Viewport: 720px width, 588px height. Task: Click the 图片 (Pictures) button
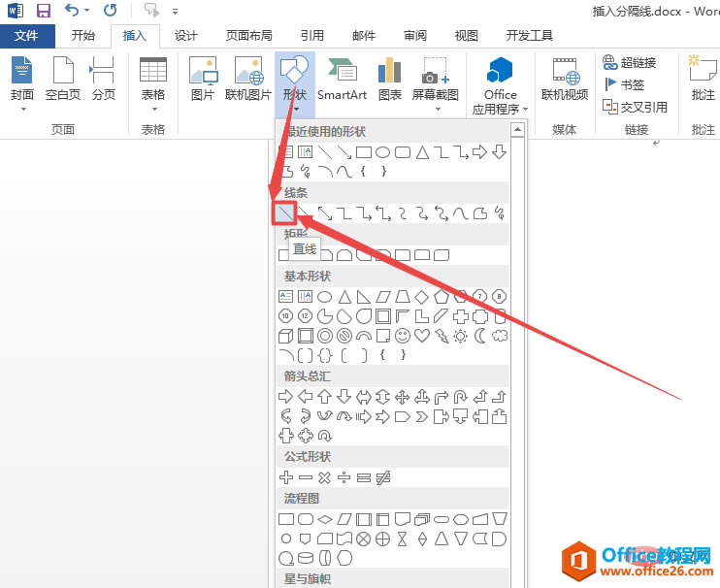click(203, 79)
